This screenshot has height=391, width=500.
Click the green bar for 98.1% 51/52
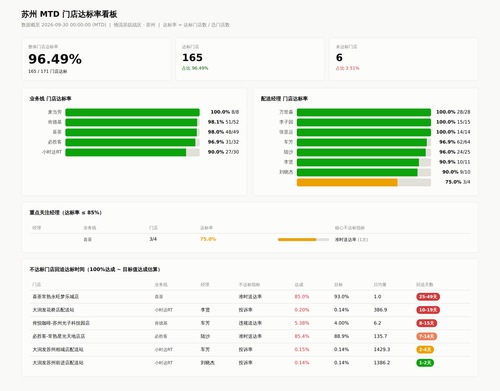(131, 122)
